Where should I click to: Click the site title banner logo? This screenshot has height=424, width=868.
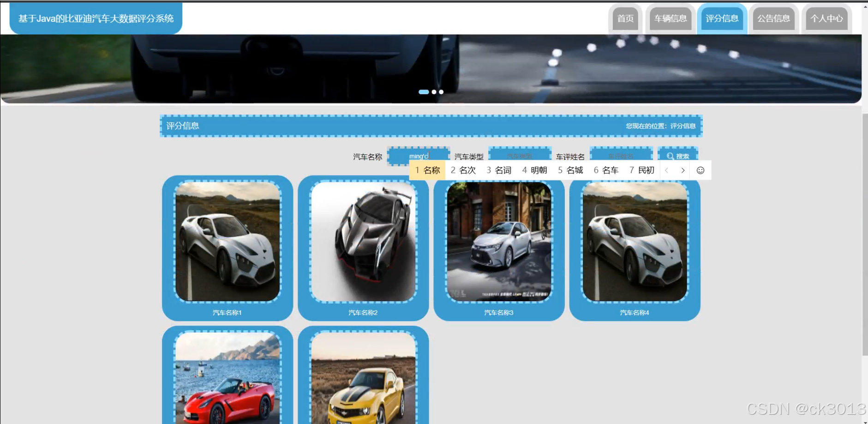pos(96,18)
